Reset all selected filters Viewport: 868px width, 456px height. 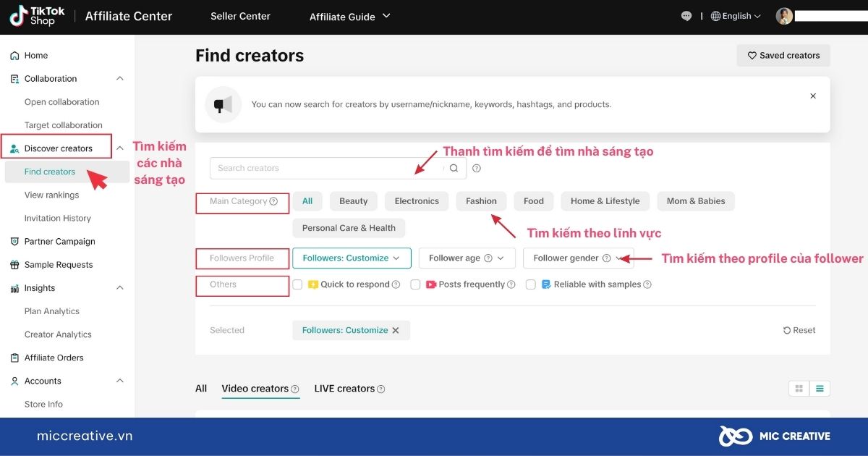(x=799, y=330)
